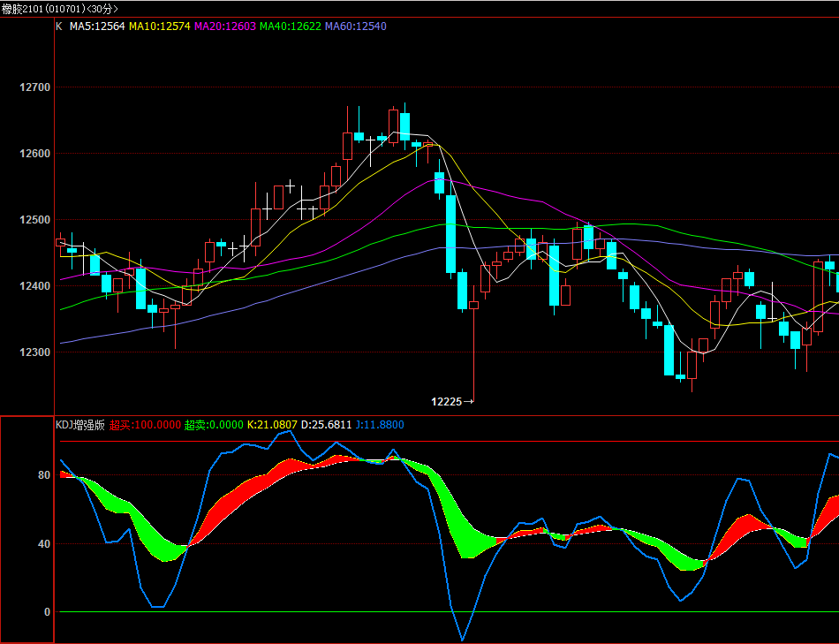Click the MA10:12574 indicator label
This screenshot has width=839, height=644.
[x=160, y=27]
